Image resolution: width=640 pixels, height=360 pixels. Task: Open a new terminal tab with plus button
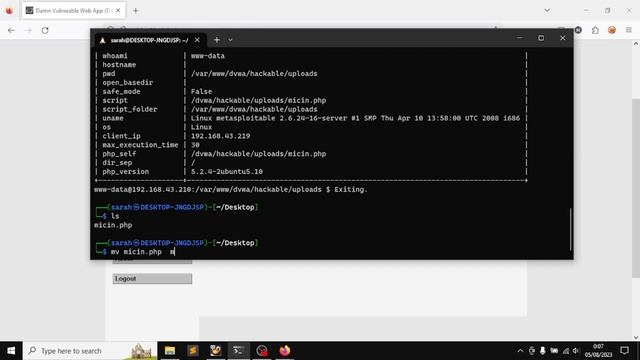click(x=217, y=40)
